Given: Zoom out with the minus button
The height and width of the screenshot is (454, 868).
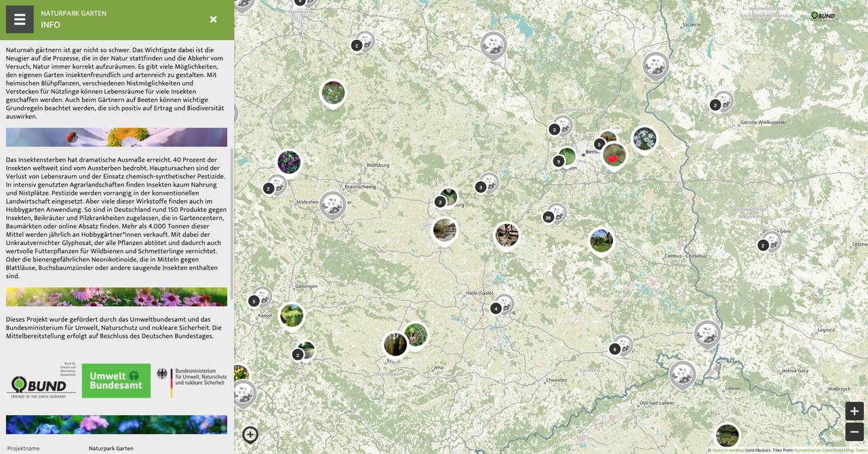Looking at the screenshot, I should [854, 432].
